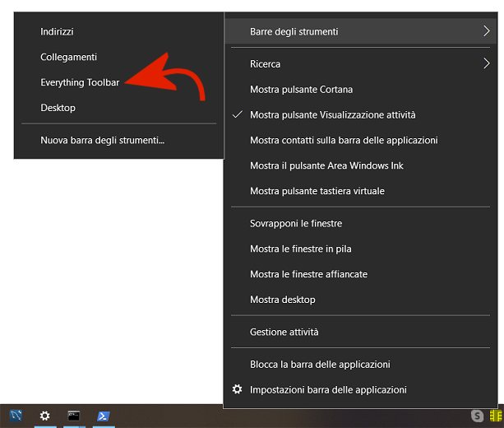Click the yellow chip tray icon
504x428 pixels.
pos(496,416)
